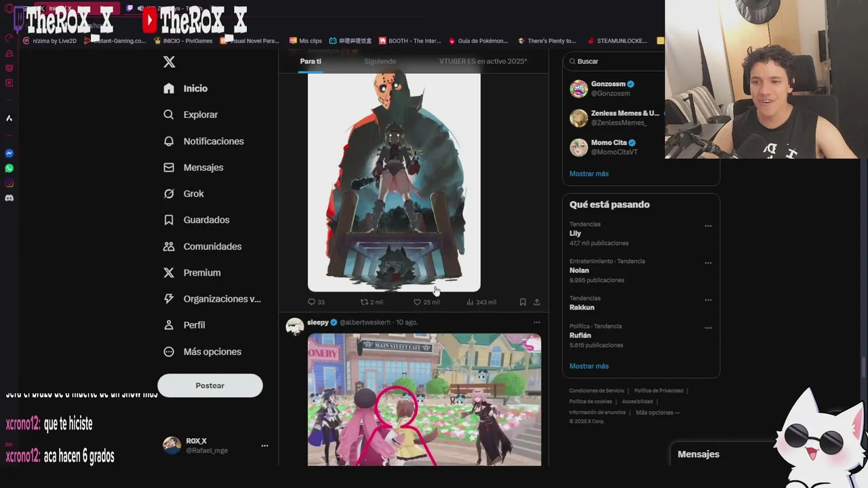Play sleepy's Main Street Cafe video
This screenshot has height=488, width=868.
pos(425,400)
